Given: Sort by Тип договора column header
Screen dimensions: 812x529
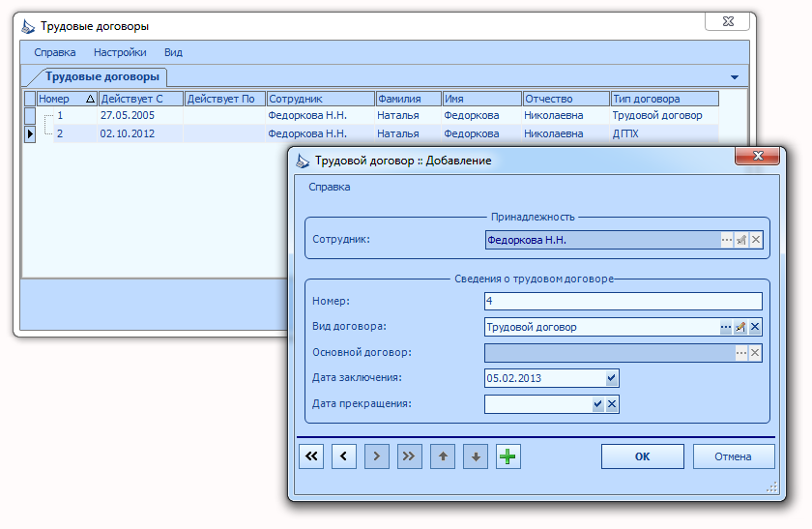Looking at the screenshot, I should tap(665, 99).
